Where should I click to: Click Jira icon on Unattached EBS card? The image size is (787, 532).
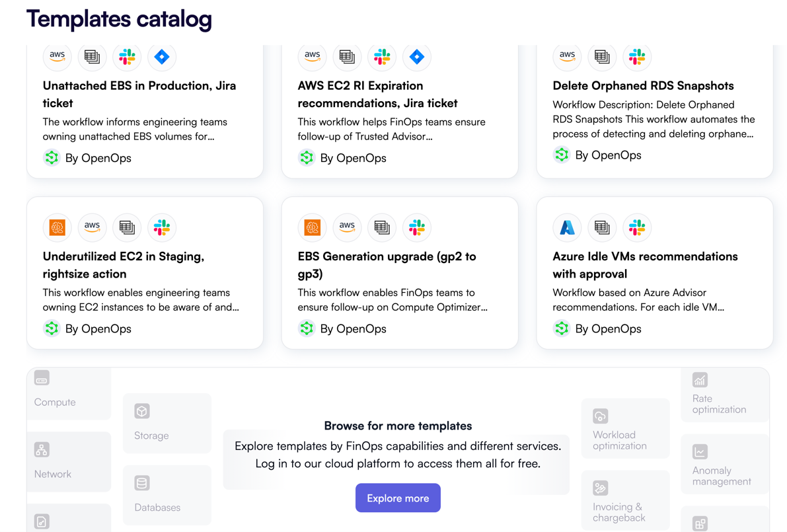(x=162, y=57)
